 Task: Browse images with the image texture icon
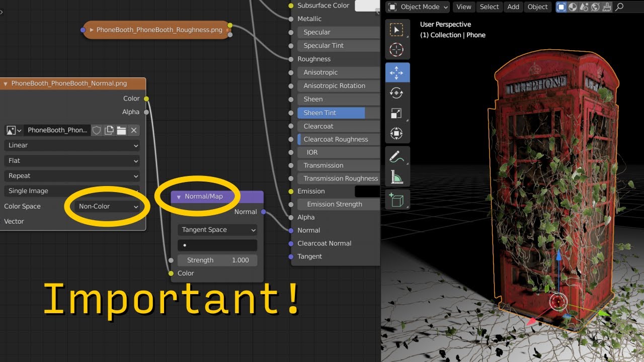[x=14, y=130]
